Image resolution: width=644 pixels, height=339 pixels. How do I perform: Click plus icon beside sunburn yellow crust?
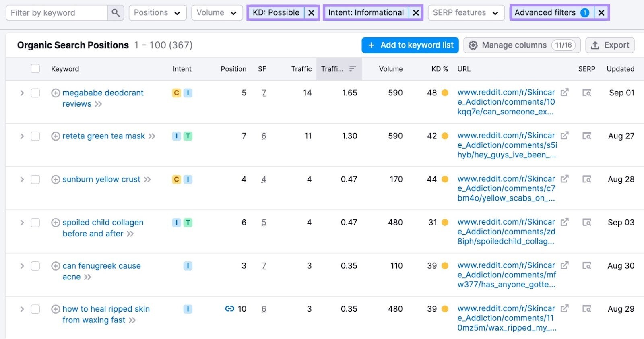[56, 180]
